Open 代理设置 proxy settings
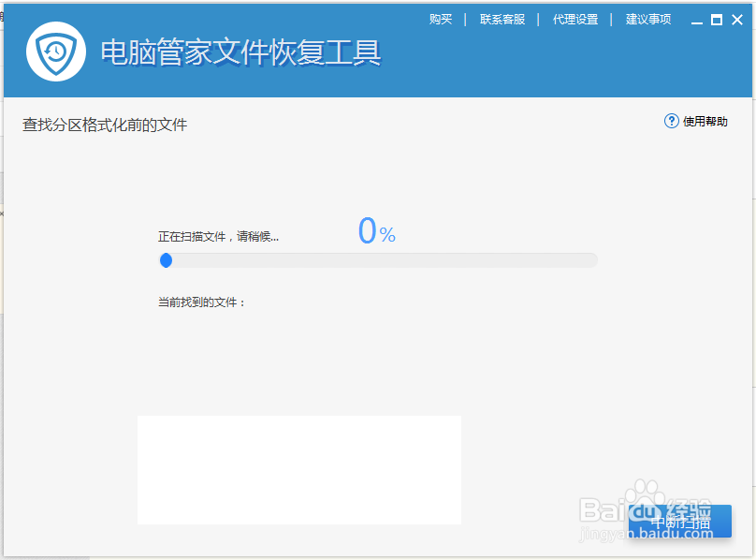Screen dimensions: 756x560 point(575,20)
